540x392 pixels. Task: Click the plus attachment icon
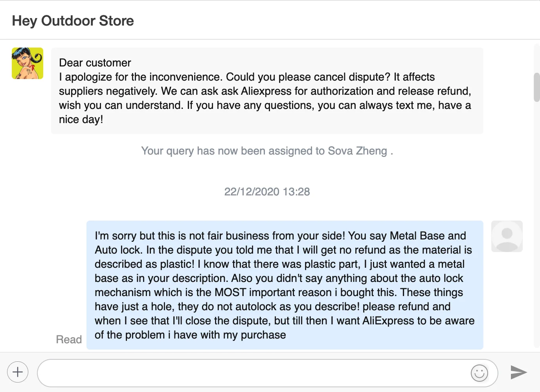coord(18,372)
